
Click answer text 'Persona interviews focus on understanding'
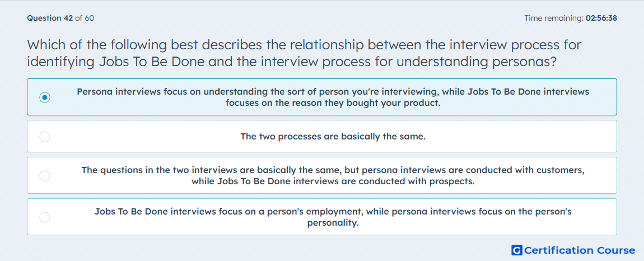click(x=333, y=97)
